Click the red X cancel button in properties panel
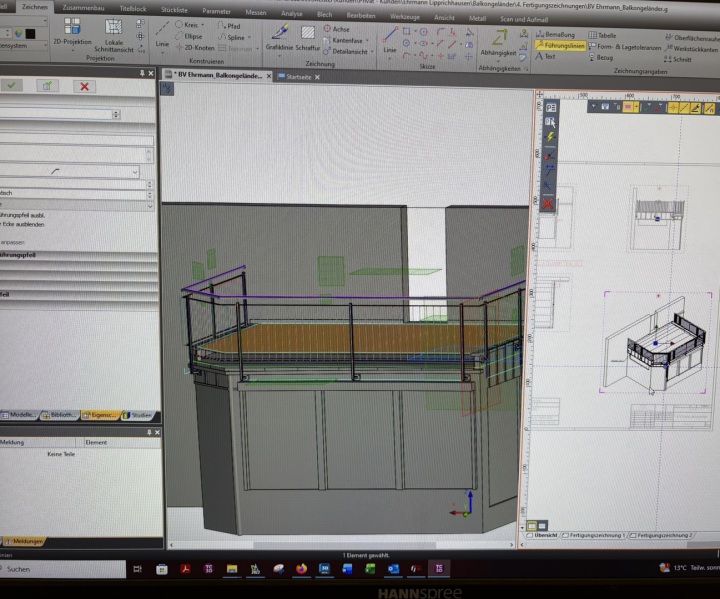The image size is (720, 599). [x=84, y=86]
